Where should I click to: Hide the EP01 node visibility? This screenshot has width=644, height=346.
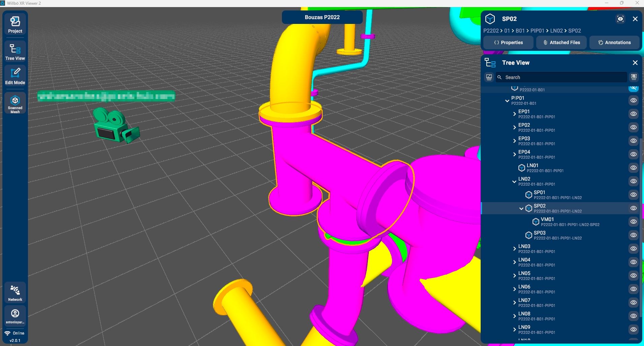click(x=633, y=114)
